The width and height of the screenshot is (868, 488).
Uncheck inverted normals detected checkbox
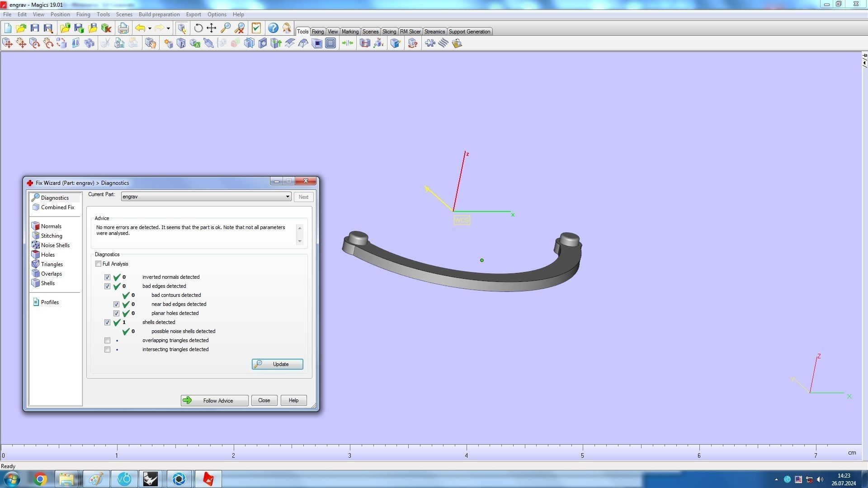[x=107, y=277]
